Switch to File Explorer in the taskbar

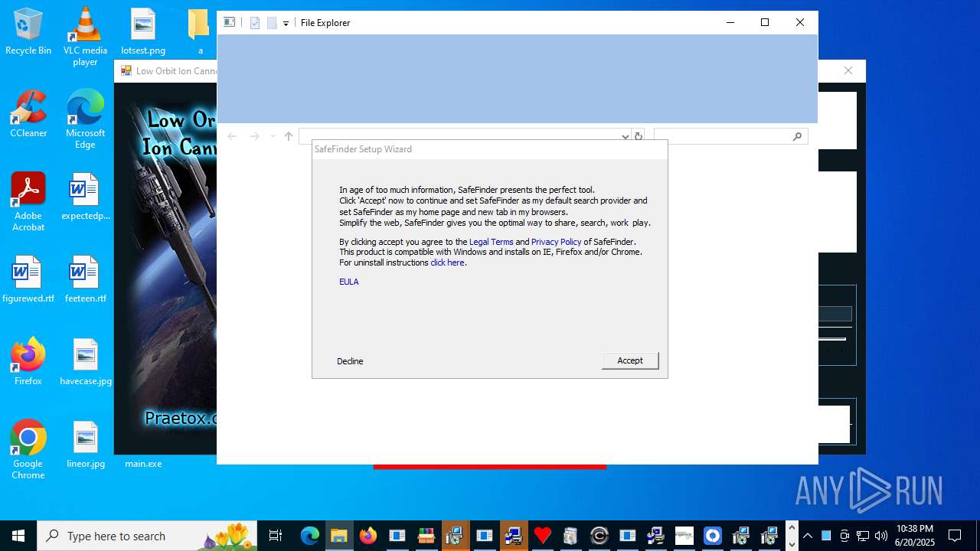[x=338, y=536]
